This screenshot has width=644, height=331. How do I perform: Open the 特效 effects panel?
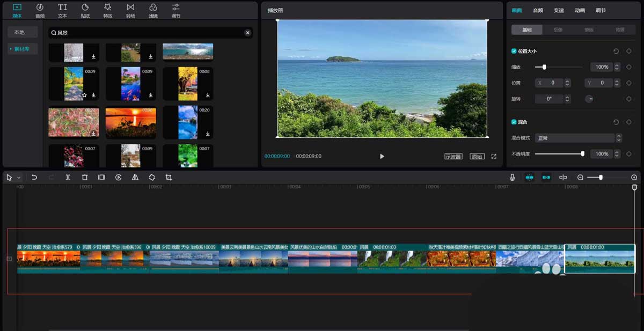click(108, 10)
